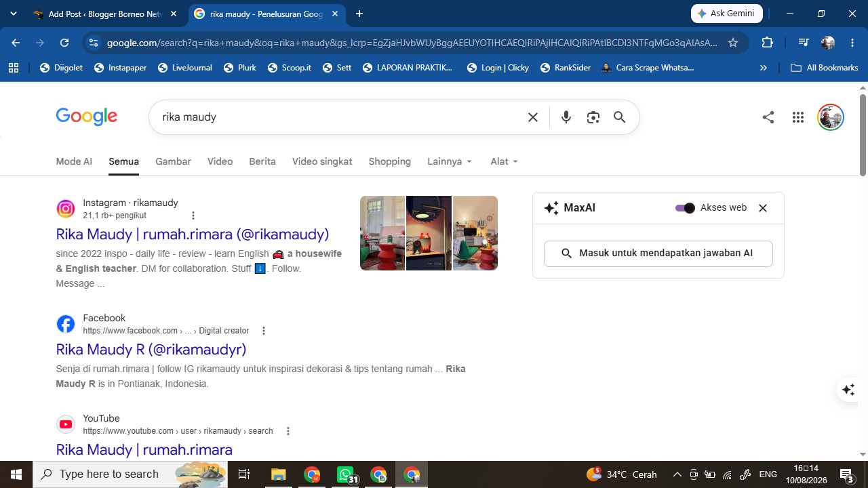This screenshot has height=488, width=868.
Task: Click the YouTube favicon
Action: (66, 424)
